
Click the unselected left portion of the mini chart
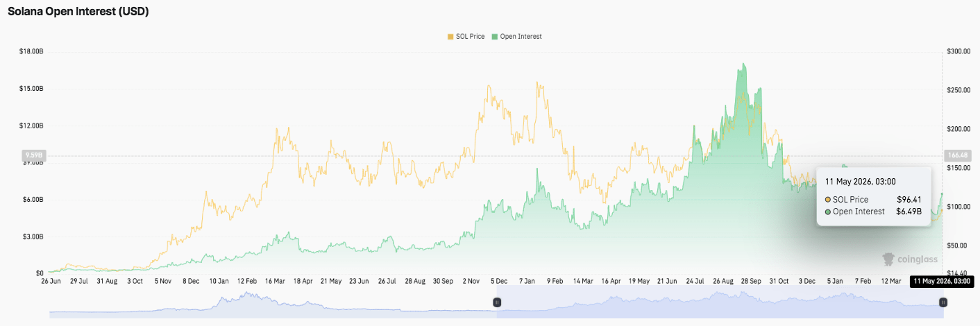point(273,304)
